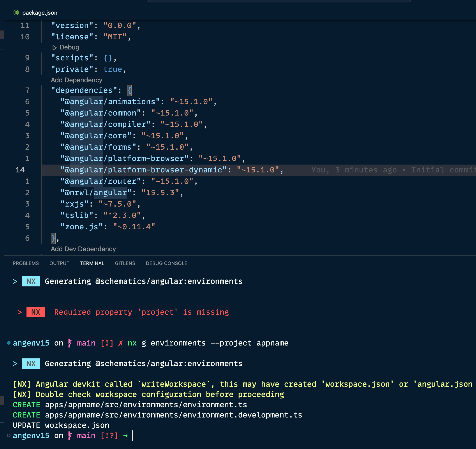
Task: Click the Debug run triangle above scripts
Action: 54,47
